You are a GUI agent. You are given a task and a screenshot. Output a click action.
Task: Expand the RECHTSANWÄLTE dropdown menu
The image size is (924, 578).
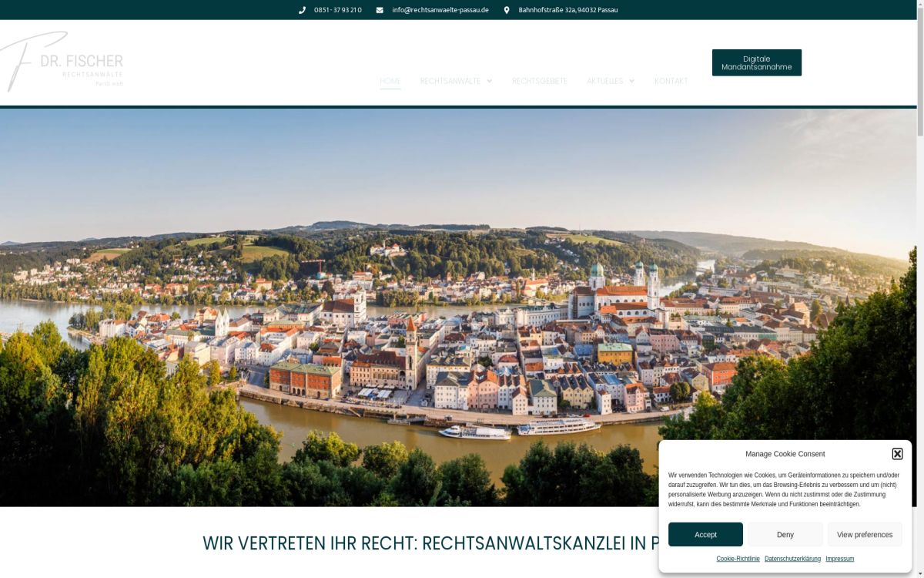457,80
